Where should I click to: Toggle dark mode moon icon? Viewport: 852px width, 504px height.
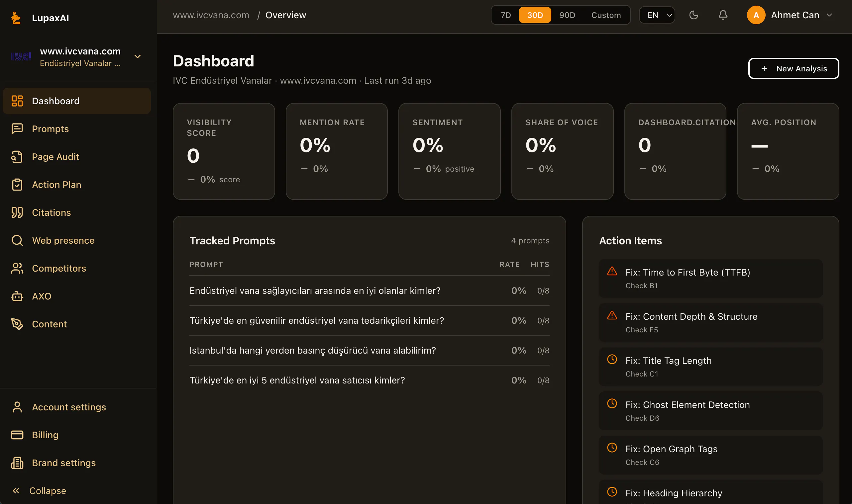[693, 15]
